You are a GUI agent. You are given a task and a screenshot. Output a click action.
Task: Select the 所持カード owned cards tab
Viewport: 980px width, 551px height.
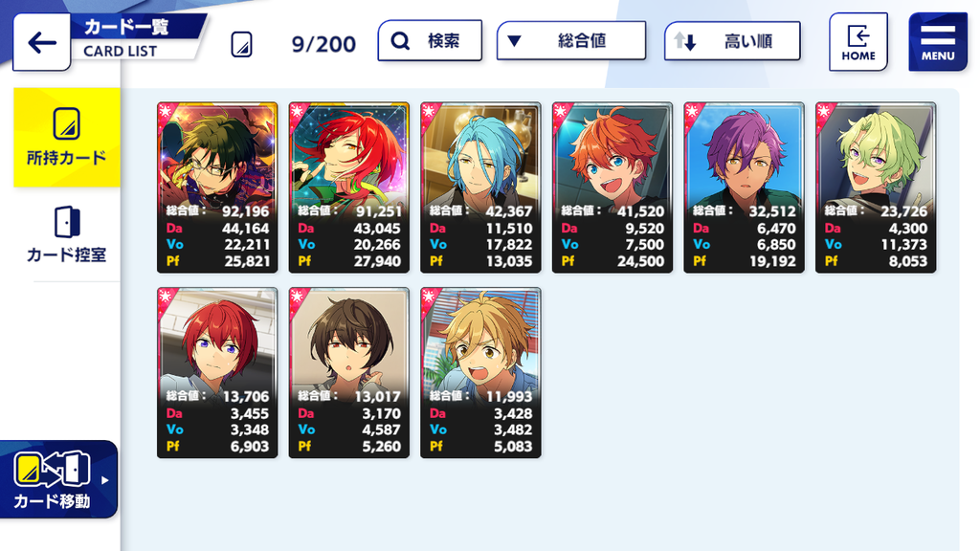pos(67,138)
